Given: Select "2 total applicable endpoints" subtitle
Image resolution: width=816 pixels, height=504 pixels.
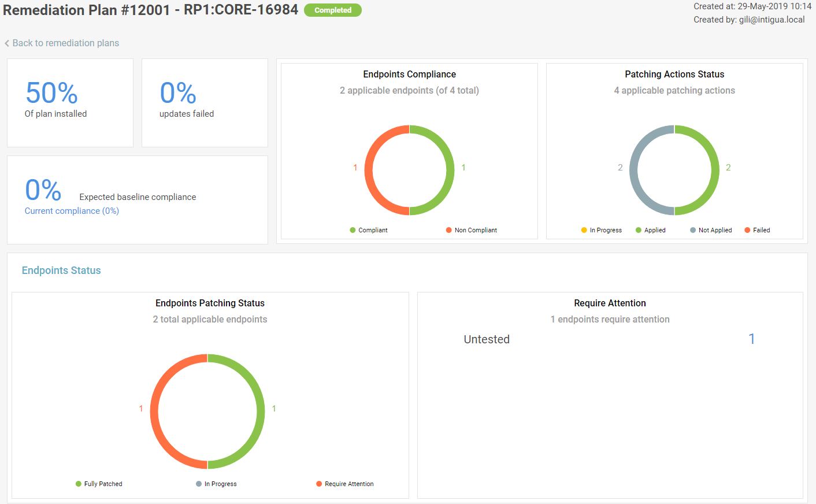Looking at the screenshot, I should [x=210, y=319].
